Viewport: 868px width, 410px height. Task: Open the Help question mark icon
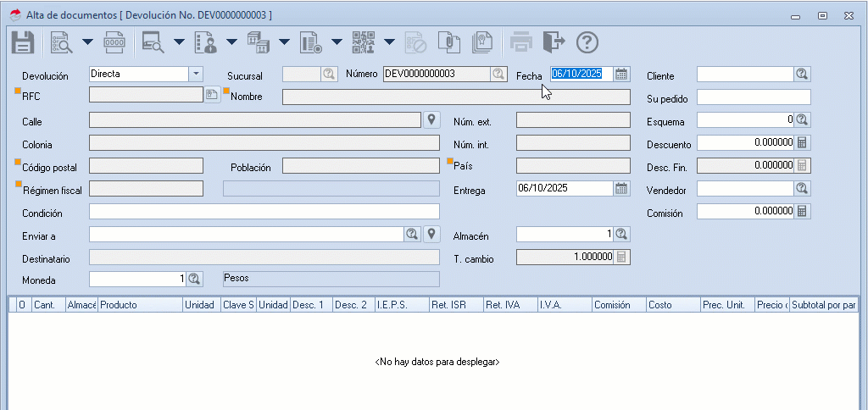click(587, 42)
